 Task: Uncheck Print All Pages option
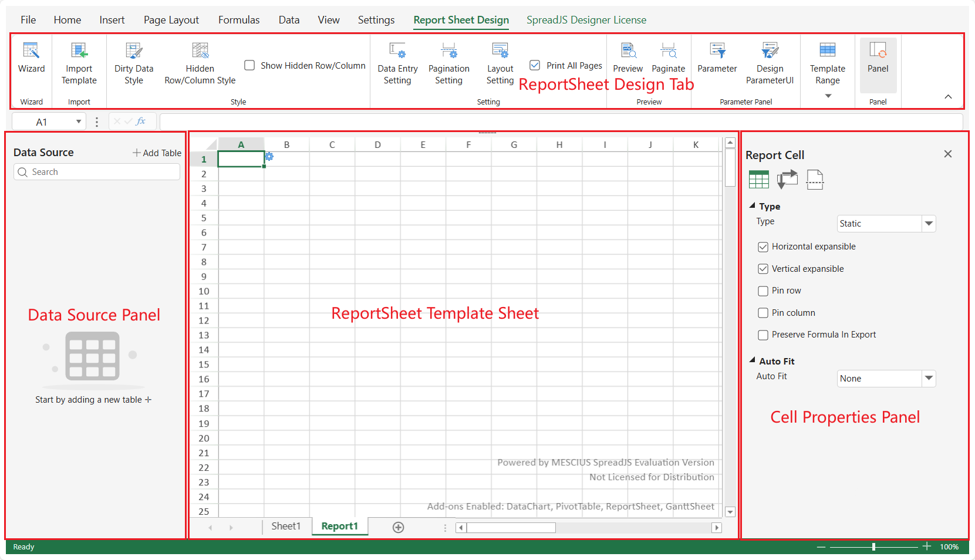(535, 65)
